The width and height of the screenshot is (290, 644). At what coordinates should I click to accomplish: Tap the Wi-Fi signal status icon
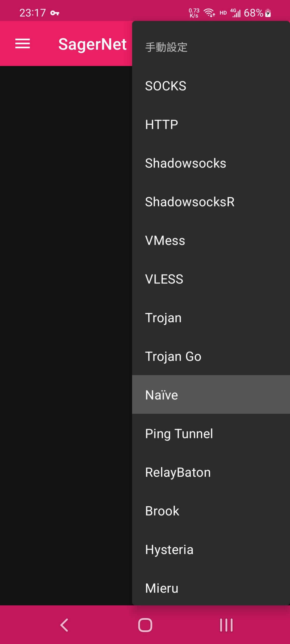pyautogui.click(x=209, y=13)
